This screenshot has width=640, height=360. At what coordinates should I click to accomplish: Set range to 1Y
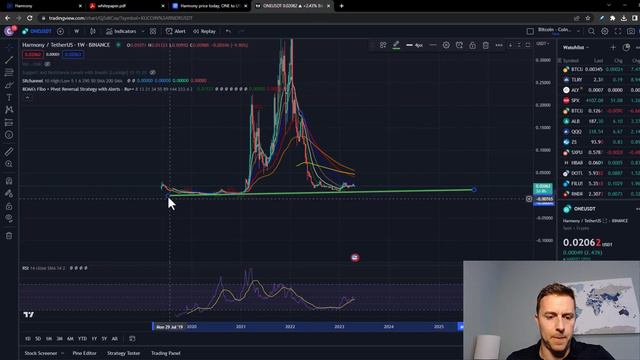click(94, 339)
